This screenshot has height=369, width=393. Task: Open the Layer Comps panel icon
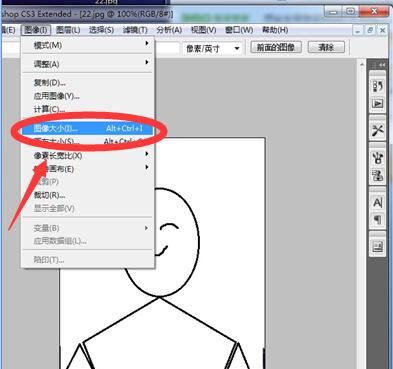point(378,247)
